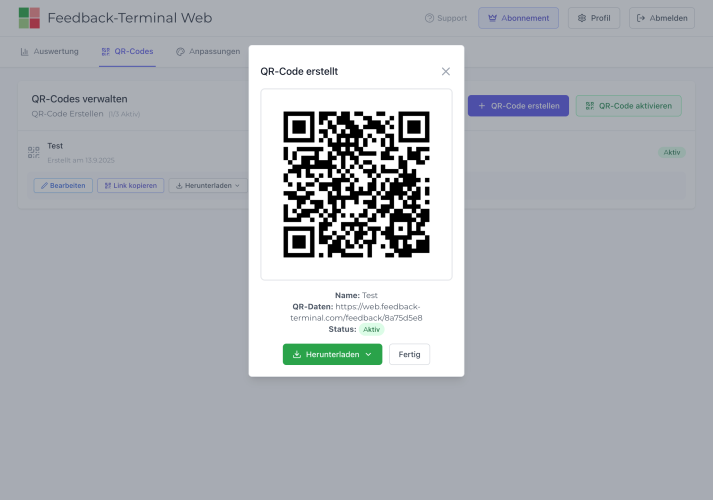Click the download icon in Herunterladen button

pos(297,355)
